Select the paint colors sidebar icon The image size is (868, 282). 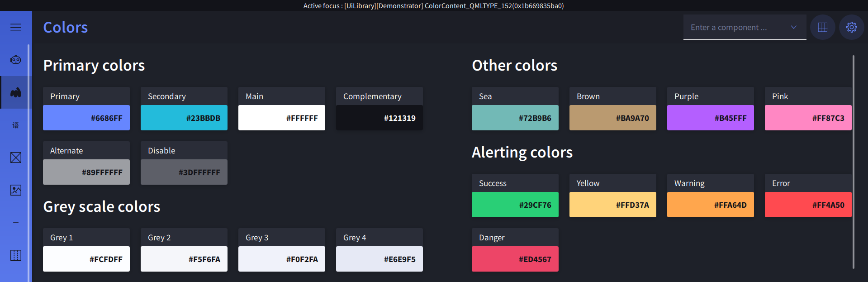16,92
